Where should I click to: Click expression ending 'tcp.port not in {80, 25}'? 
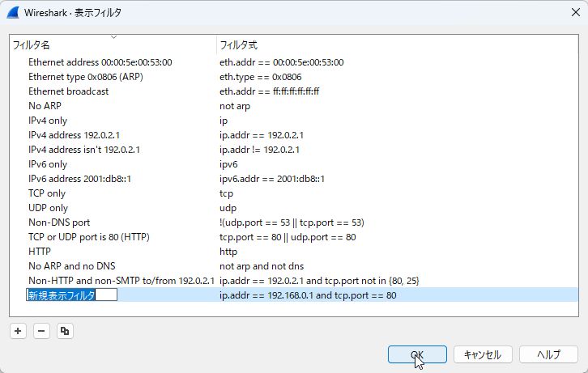pyautogui.click(x=319, y=281)
